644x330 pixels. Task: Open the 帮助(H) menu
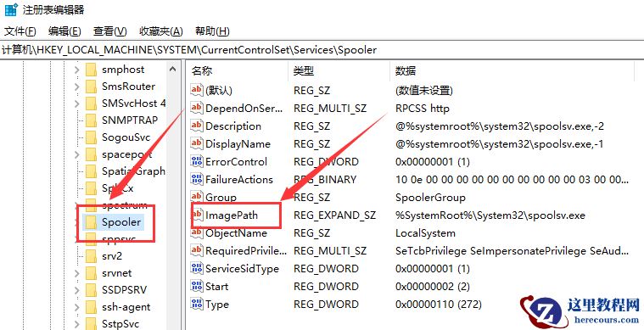[x=212, y=31]
